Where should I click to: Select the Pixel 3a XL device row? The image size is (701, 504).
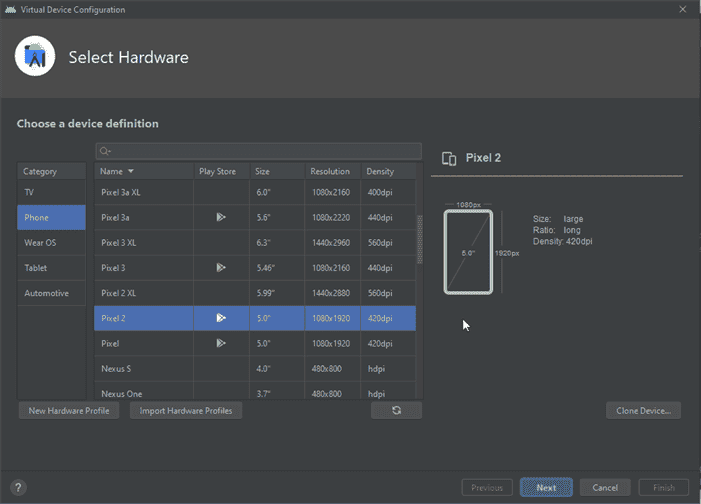coord(255,192)
